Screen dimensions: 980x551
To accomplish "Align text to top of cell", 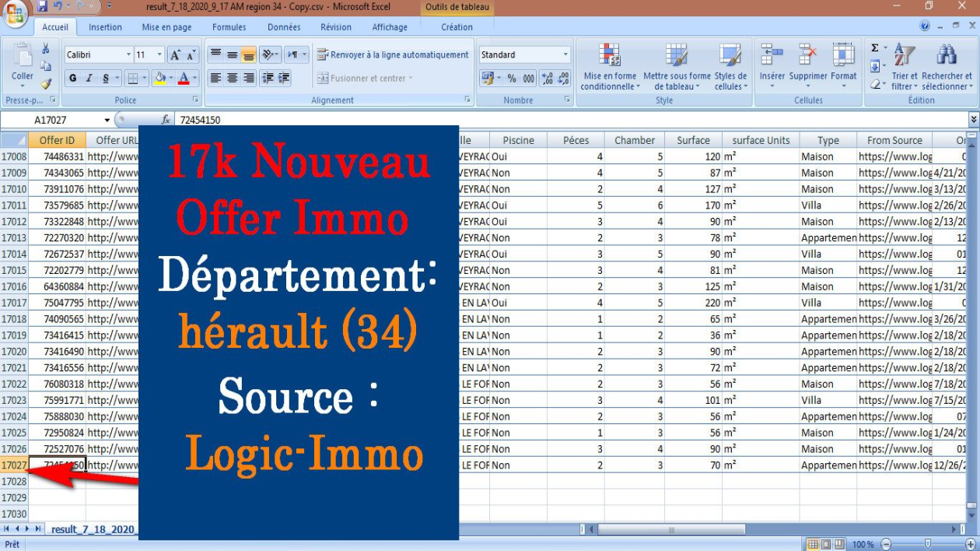I will pos(215,54).
